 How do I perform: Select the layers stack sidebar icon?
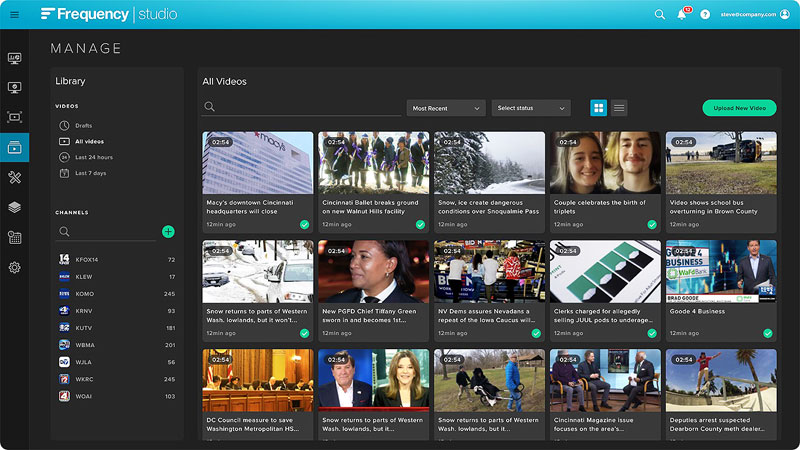14,207
